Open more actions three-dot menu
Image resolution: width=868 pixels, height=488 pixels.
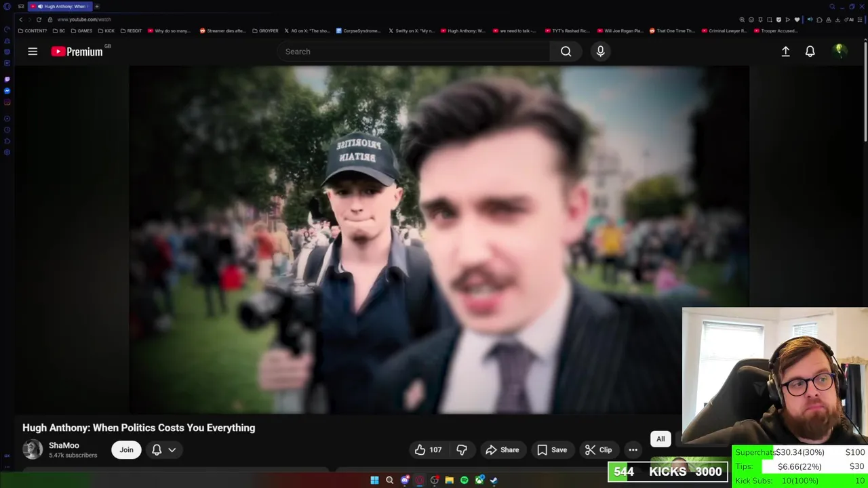pos(633,449)
